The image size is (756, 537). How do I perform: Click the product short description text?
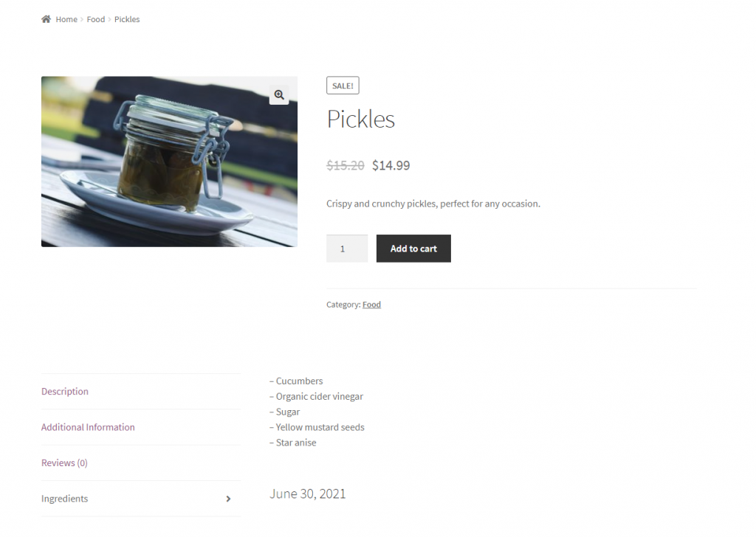[433, 204]
